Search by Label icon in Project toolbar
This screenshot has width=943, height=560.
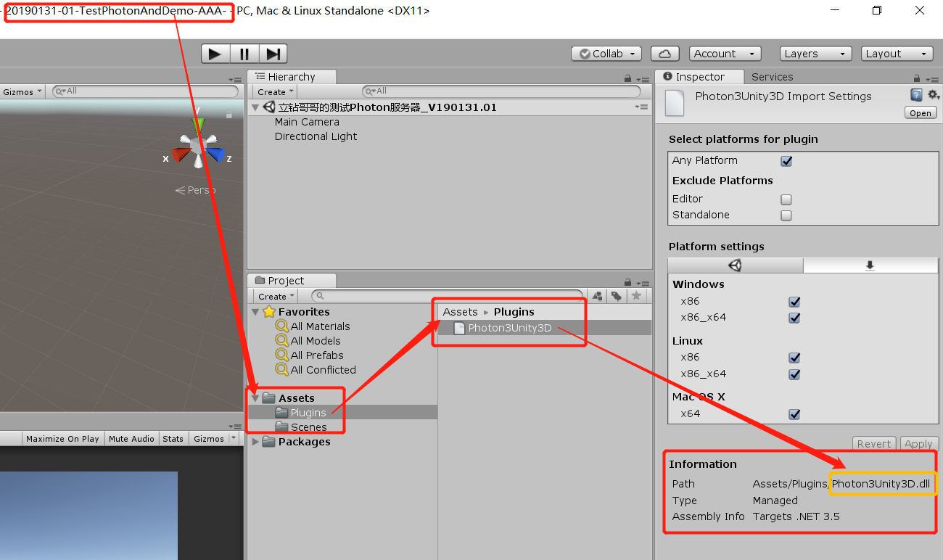pos(616,296)
